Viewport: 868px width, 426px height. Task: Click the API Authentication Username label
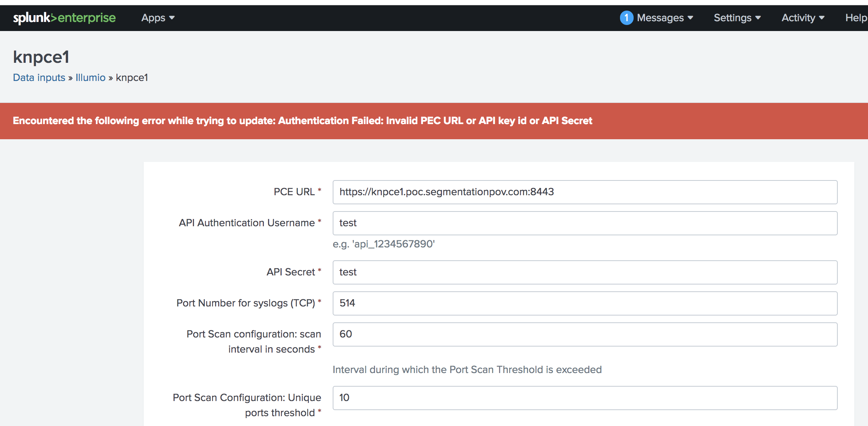(x=250, y=223)
